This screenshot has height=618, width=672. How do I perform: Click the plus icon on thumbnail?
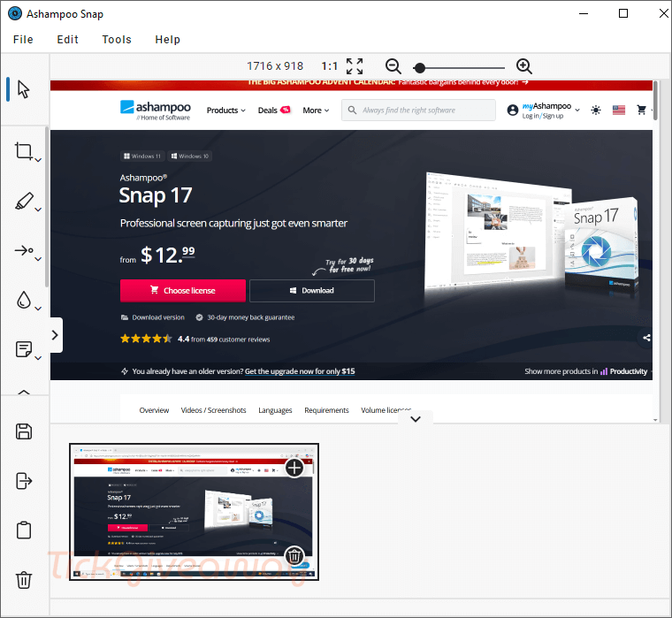[294, 468]
